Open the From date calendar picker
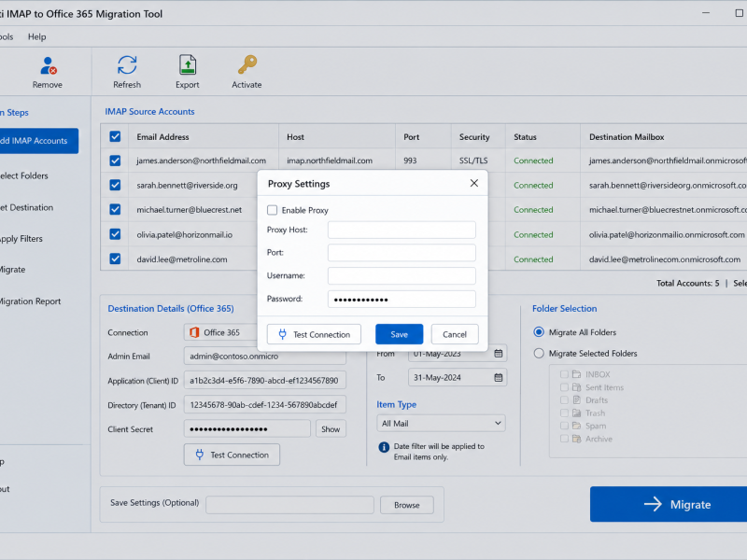The width and height of the screenshot is (747, 560). 499,354
